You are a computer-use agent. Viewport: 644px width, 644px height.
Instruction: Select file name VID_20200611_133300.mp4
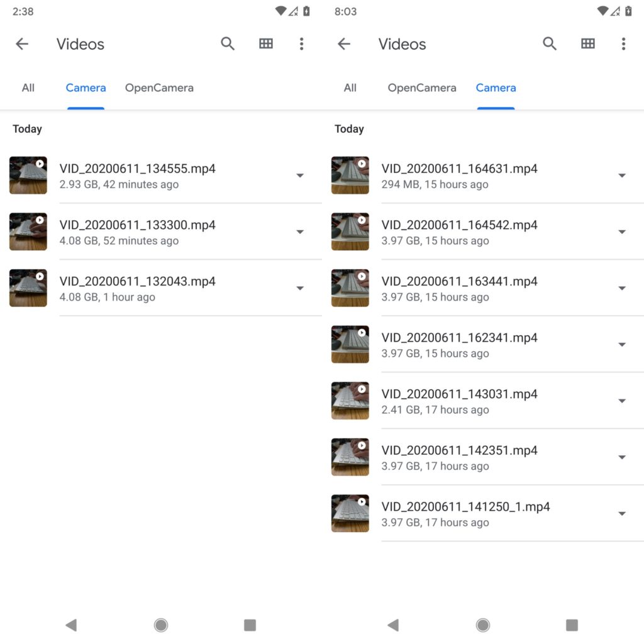pyautogui.click(x=137, y=225)
